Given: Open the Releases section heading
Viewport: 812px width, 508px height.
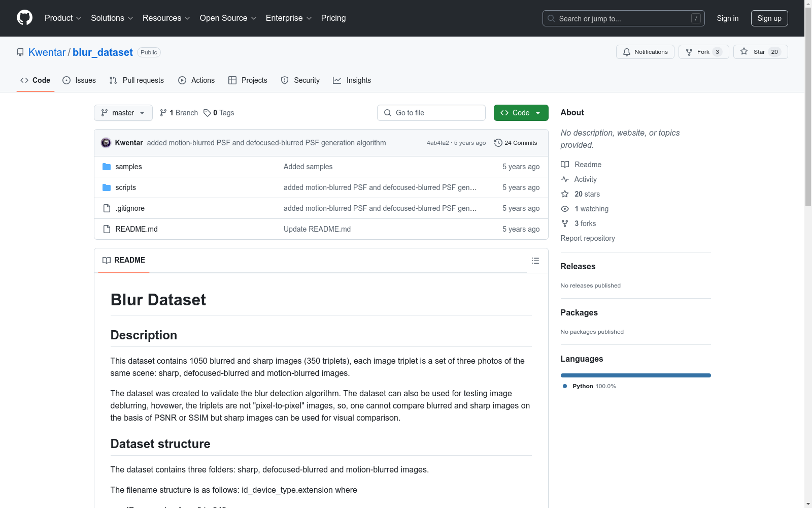Looking at the screenshot, I should [x=578, y=266].
